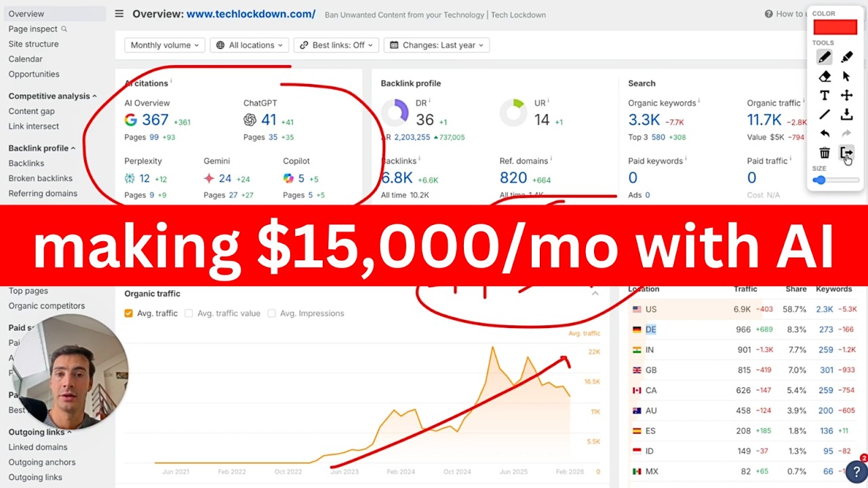Screen dimensions: 868x488
Task: Click info icon beside Paid traffic
Action: click(791, 159)
